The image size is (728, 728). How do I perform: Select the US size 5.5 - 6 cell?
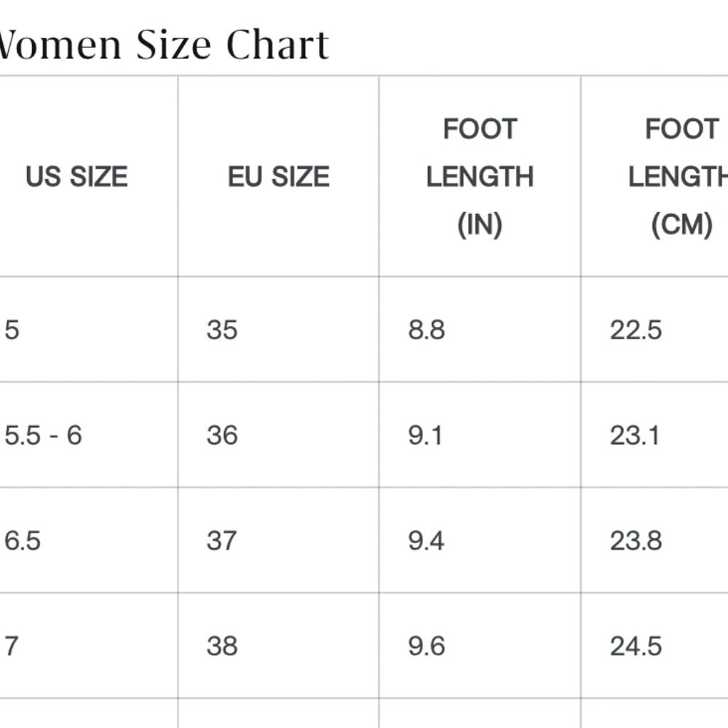pyautogui.click(x=88, y=435)
